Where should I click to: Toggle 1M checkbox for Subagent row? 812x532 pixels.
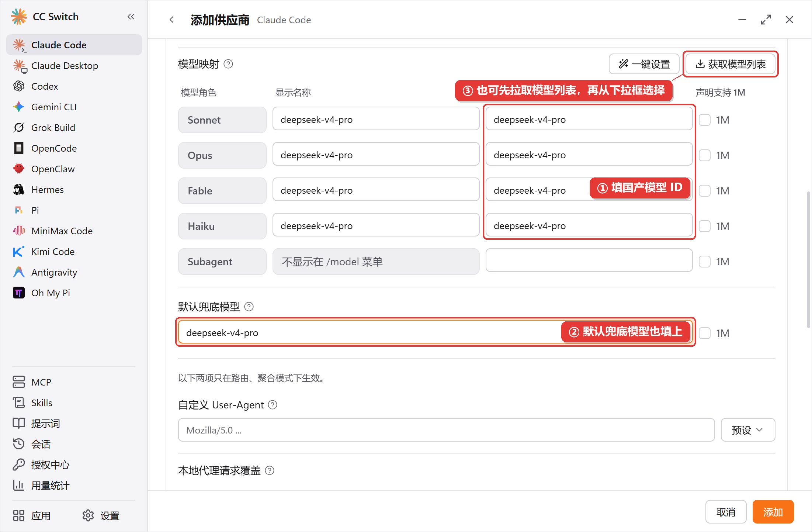pyautogui.click(x=705, y=262)
